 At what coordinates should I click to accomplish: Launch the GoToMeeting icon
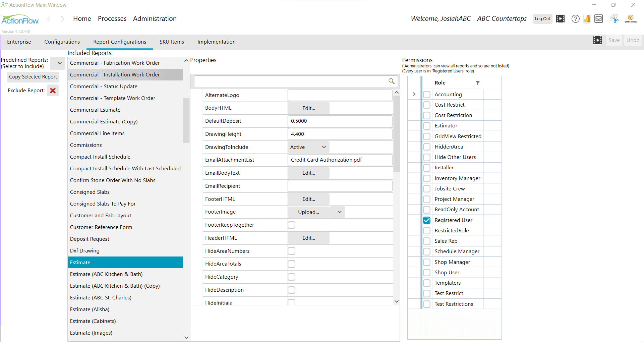(x=631, y=19)
